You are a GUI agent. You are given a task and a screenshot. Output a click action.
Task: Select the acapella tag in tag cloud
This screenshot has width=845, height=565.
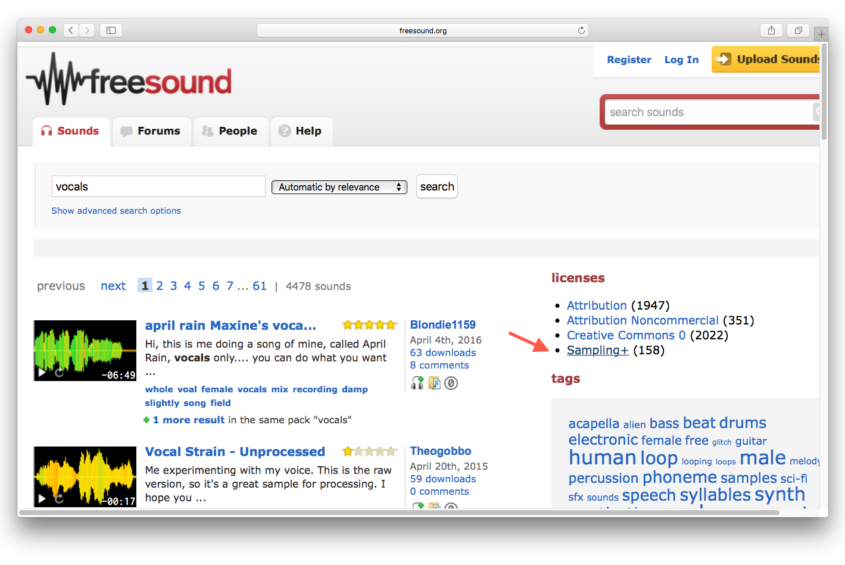pyautogui.click(x=594, y=424)
